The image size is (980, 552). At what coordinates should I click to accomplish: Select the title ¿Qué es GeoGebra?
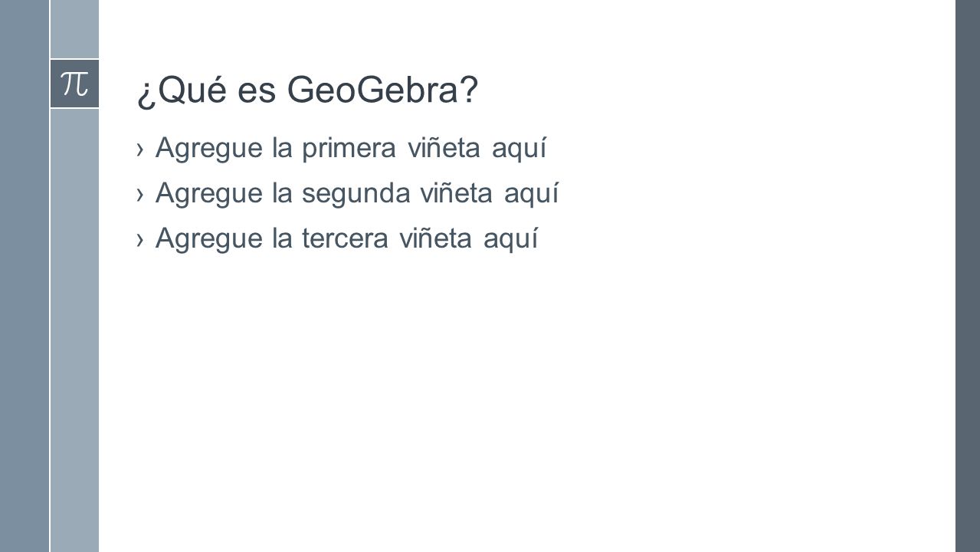click(308, 93)
